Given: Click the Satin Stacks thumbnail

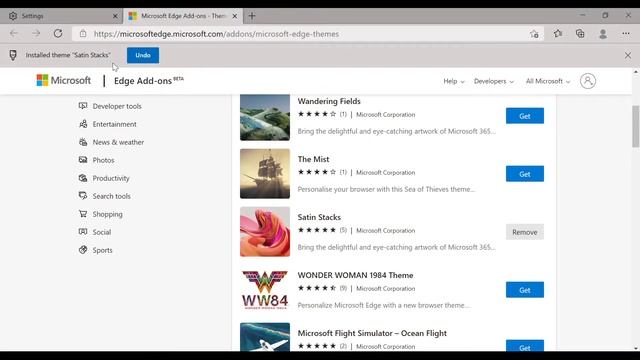Looking at the screenshot, I should point(265,231).
